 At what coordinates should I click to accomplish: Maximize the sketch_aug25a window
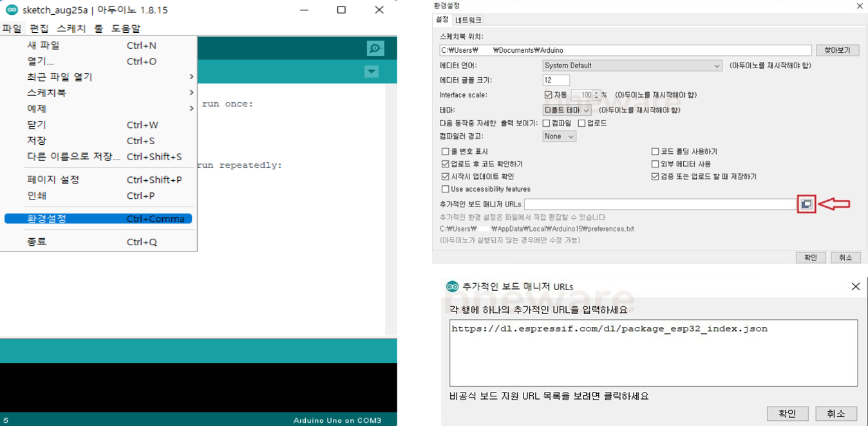pos(341,10)
